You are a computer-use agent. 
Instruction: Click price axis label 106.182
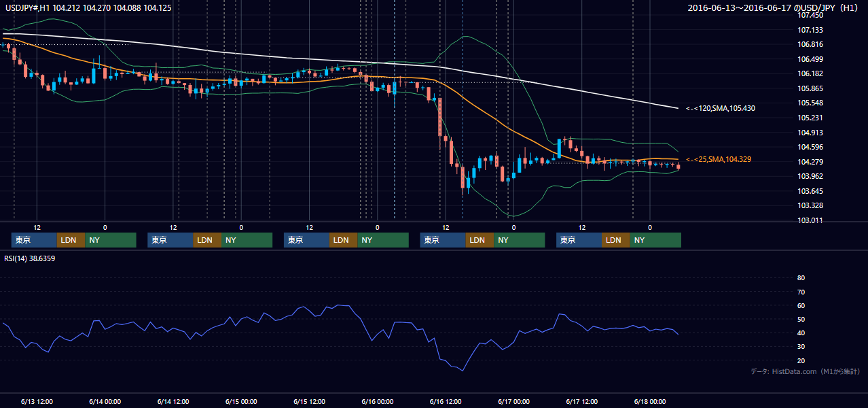(x=810, y=73)
